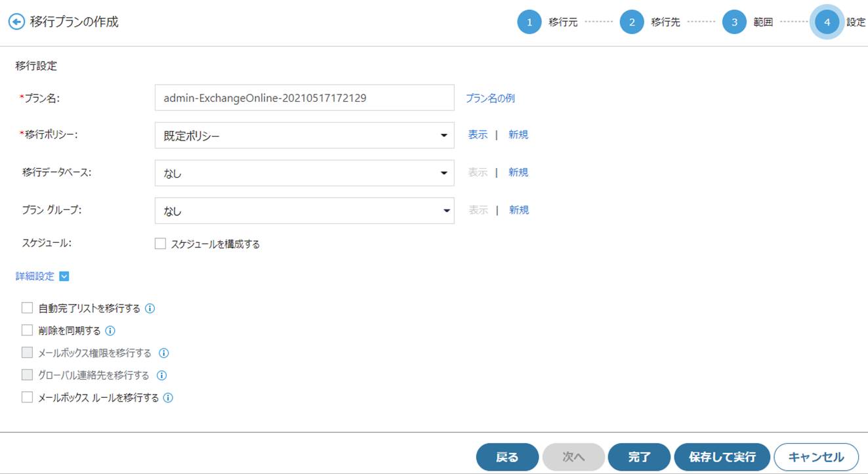Check 自動完了リストを移行する option
Image resolution: width=868 pixels, height=474 pixels.
[27, 308]
